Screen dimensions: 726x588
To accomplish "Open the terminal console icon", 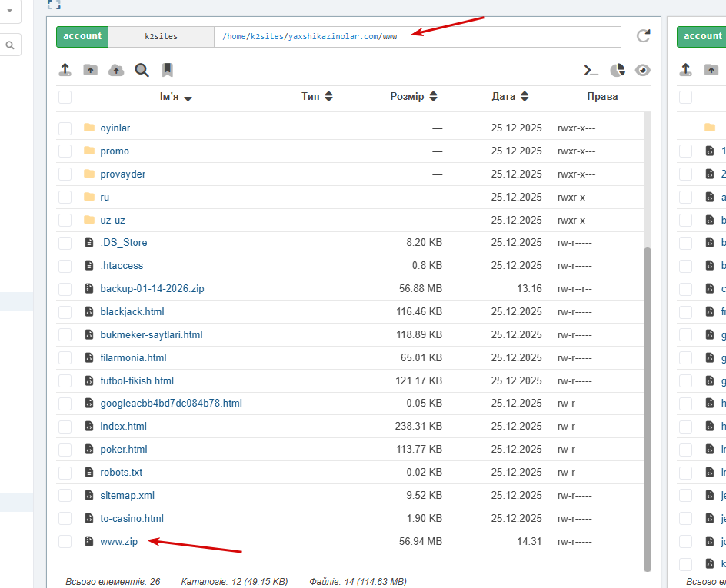I will [x=591, y=70].
